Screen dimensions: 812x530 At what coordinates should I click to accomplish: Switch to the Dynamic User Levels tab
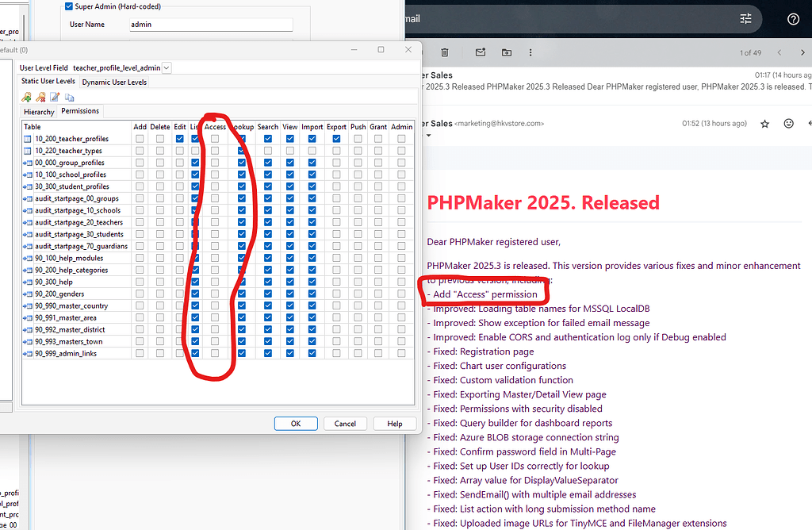click(114, 82)
